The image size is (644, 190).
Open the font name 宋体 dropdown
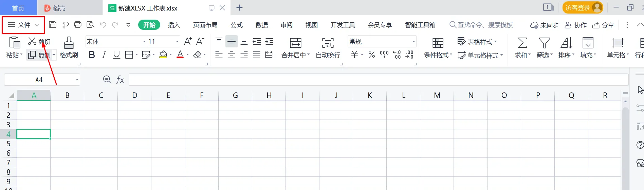(x=144, y=42)
